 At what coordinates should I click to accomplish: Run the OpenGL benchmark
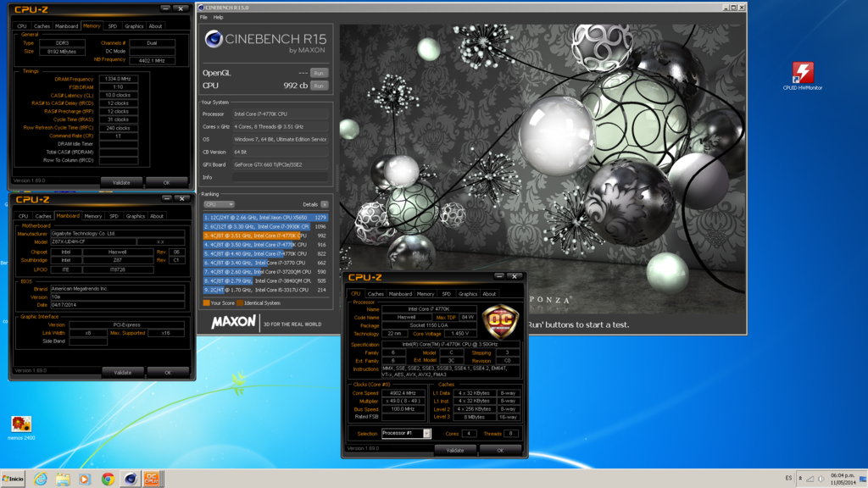click(319, 73)
